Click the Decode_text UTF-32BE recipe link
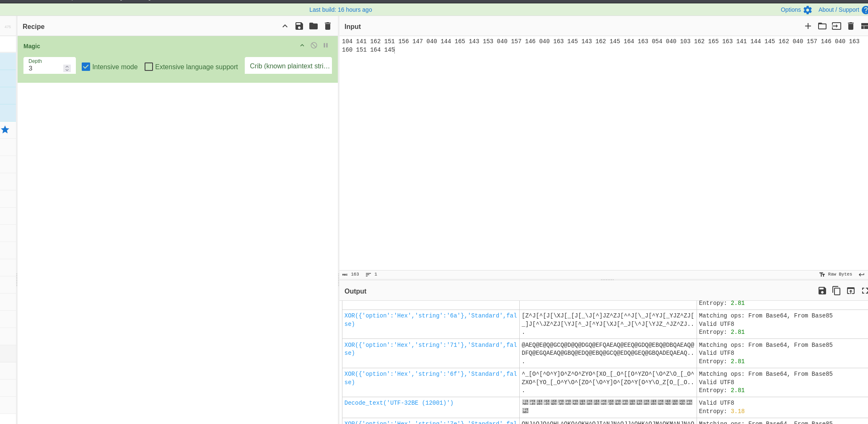The image size is (868, 424). [399, 403]
